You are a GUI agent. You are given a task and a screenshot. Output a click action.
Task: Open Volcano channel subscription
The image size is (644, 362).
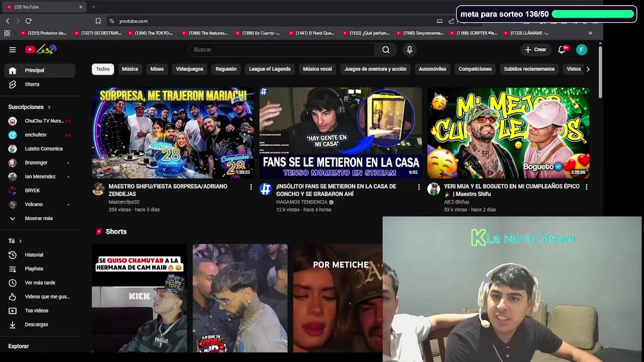point(40,205)
